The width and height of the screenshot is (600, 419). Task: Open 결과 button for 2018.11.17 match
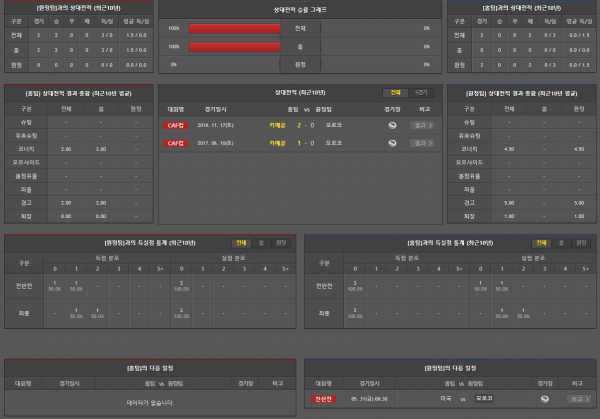423,125
